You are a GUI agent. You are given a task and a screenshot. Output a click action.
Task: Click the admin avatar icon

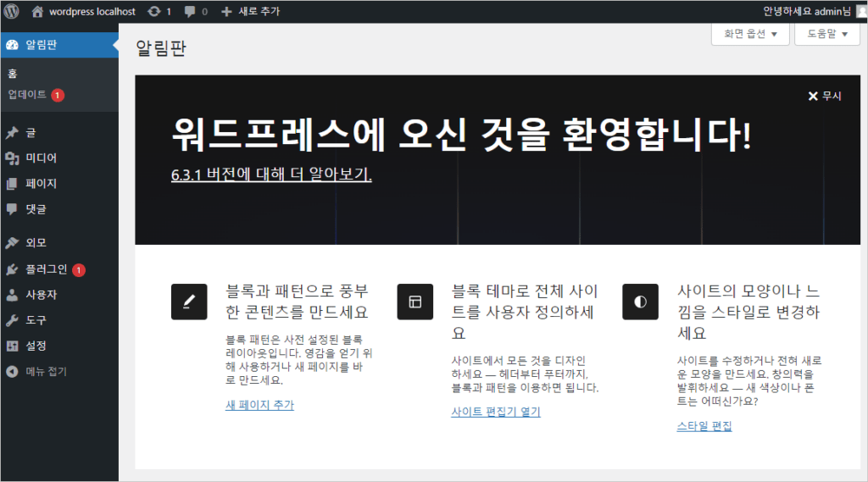(861, 12)
